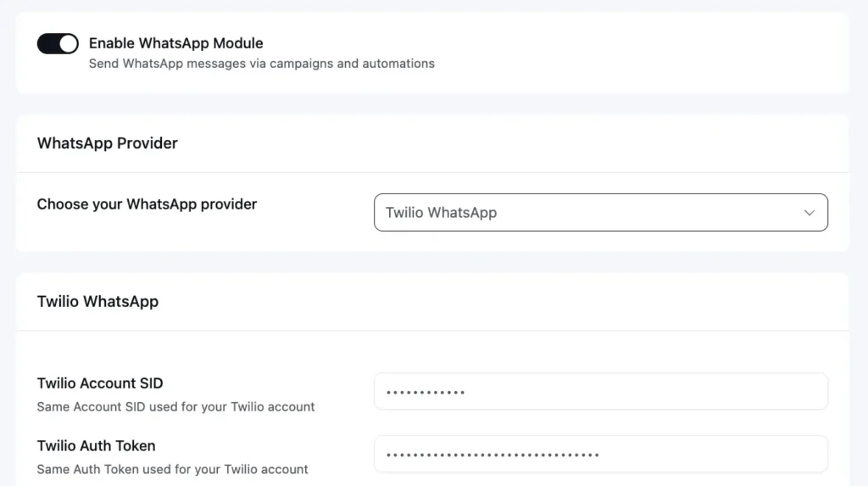Screen dimensions: 868x486
Task: Click the Twilio Account SID input field
Action: [601, 391]
